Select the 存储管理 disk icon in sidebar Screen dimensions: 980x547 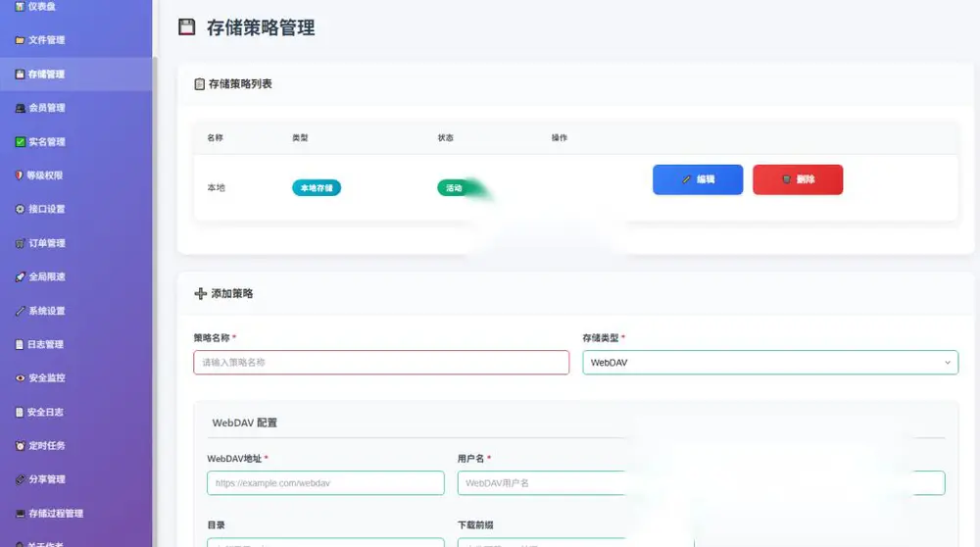click(x=20, y=74)
